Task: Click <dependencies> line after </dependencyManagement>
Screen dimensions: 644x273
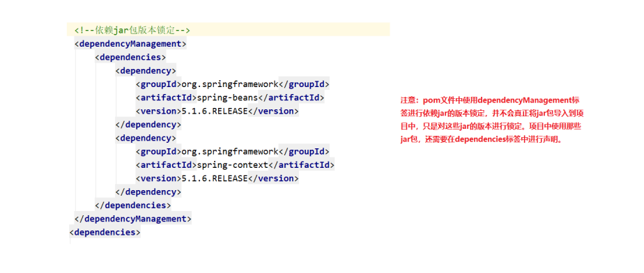Action: tap(105, 233)
